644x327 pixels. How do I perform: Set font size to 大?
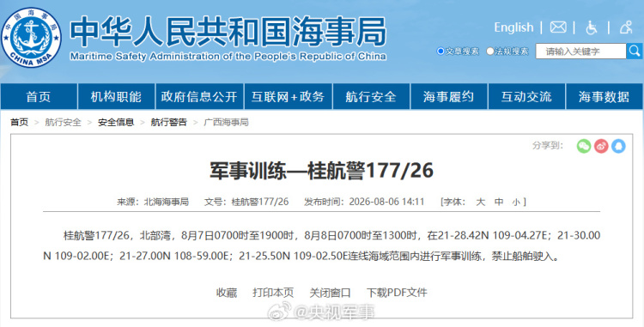(x=481, y=202)
